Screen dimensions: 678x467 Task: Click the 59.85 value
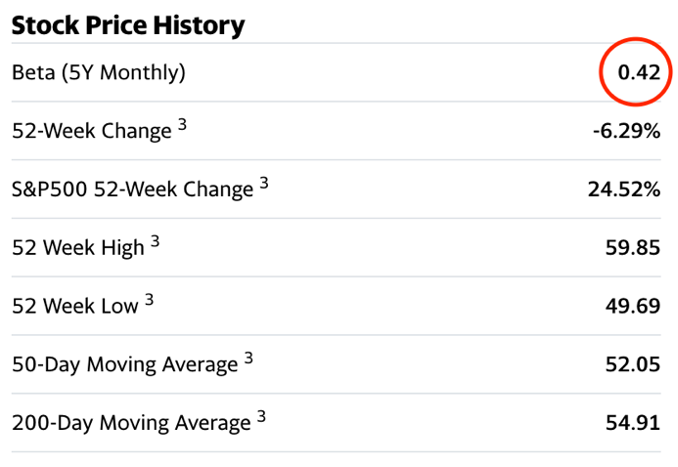click(632, 247)
